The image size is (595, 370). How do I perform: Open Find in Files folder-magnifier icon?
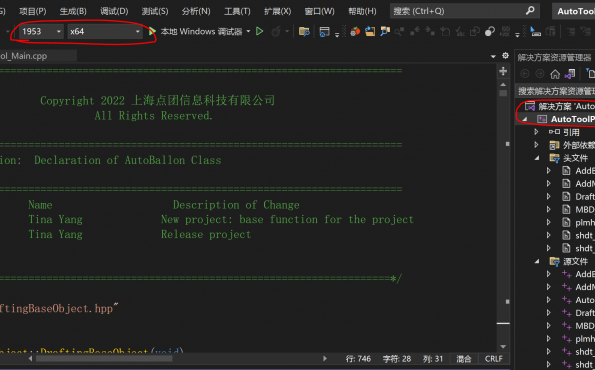coord(304,31)
